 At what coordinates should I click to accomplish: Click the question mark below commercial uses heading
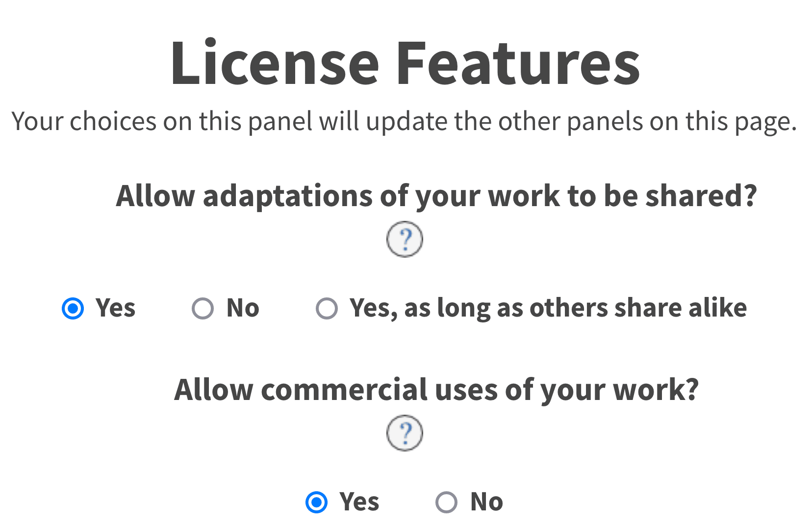(405, 432)
